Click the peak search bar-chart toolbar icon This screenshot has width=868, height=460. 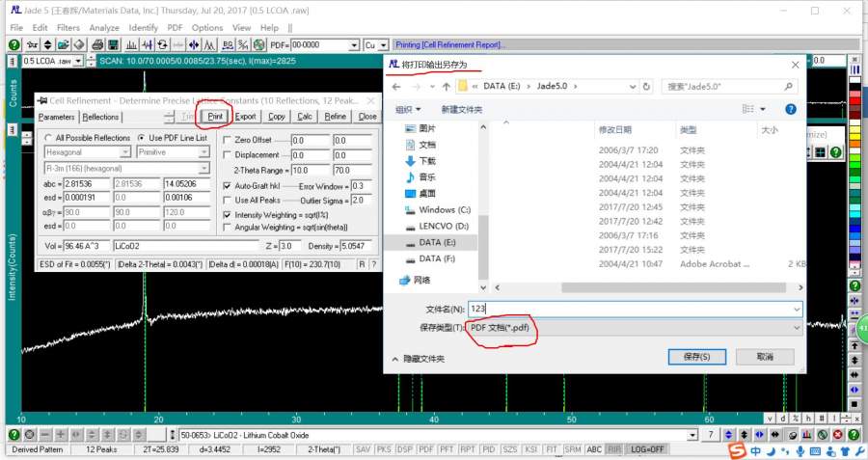click(x=132, y=44)
